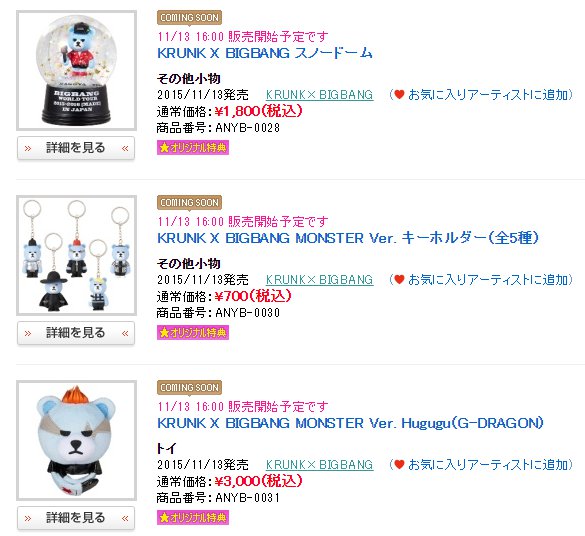Click the heart icon beside the snow dome
The image size is (585, 536).
pos(399,95)
